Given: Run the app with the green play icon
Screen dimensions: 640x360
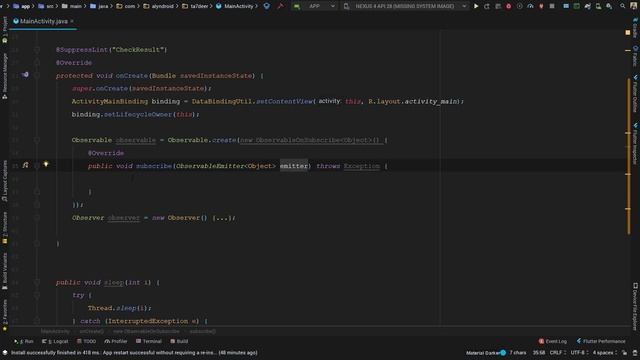Looking at the screenshot, I should [x=476, y=6].
